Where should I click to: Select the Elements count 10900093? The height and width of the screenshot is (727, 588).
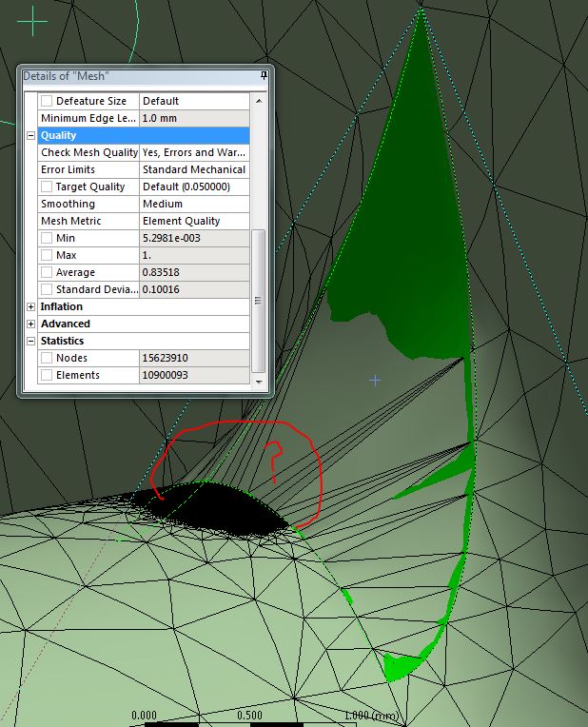pyautogui.click(x=194, y=376)
